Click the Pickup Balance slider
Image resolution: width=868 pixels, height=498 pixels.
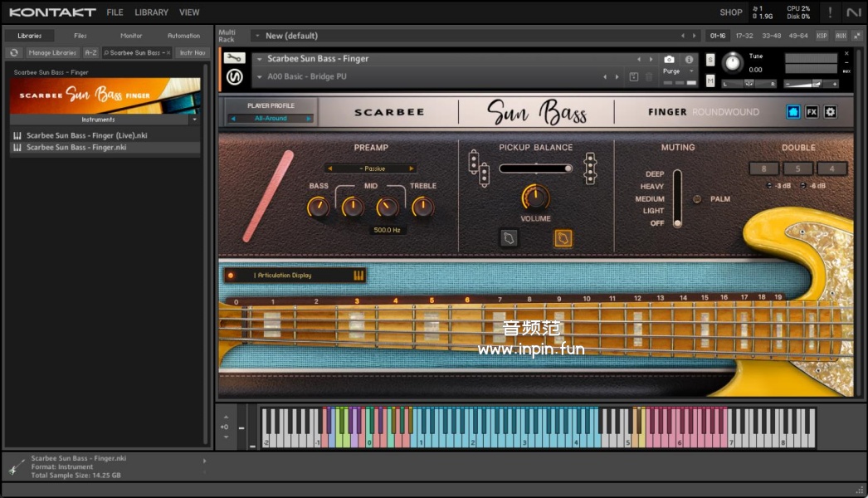535,168
